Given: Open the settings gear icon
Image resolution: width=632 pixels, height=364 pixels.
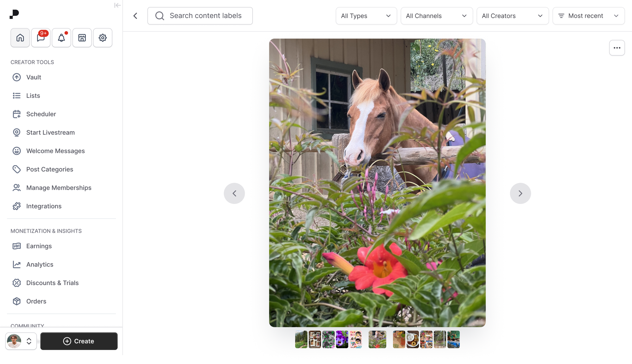Looking at the screenshot, I should pos(103,38).
